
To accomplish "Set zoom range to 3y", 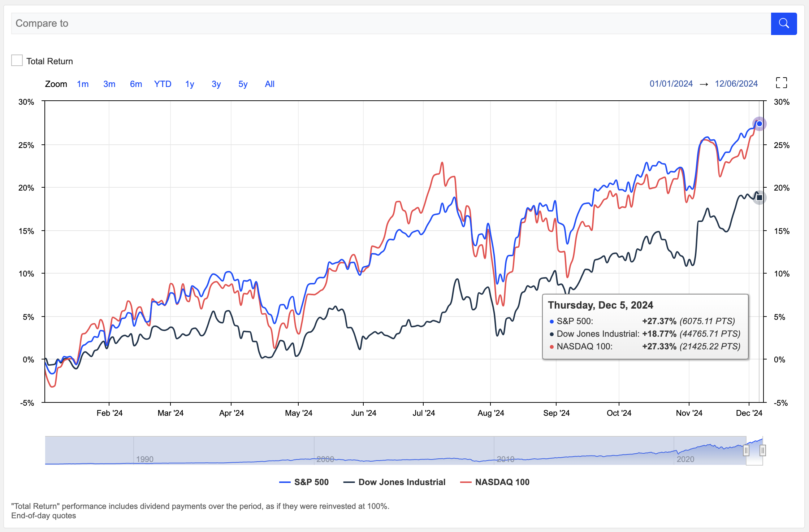I will (216, 84).
